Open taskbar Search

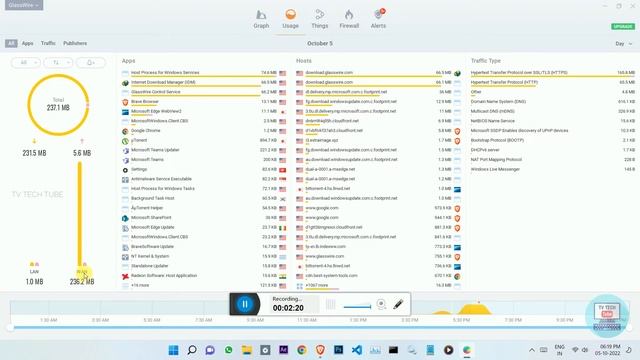[x=192, y=350]
